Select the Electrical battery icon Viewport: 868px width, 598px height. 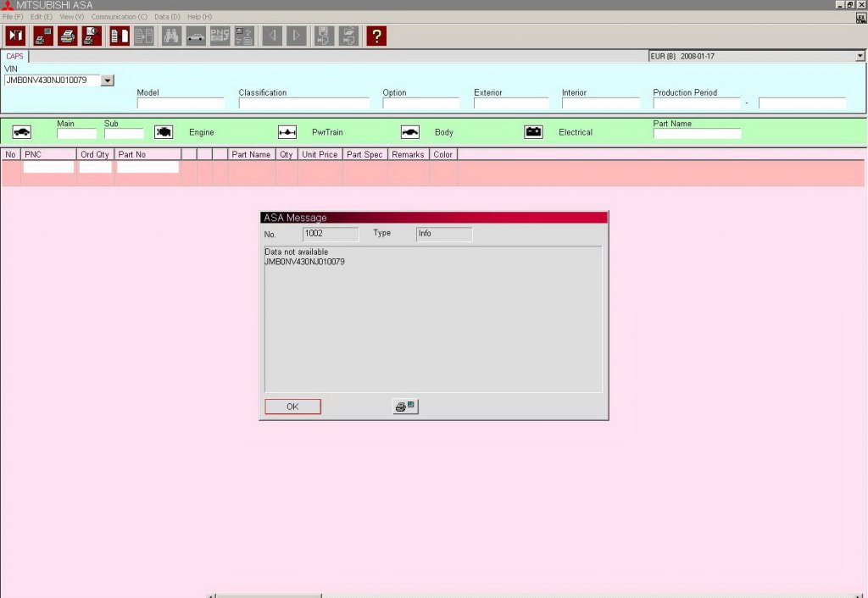click(x=534, y=132)
